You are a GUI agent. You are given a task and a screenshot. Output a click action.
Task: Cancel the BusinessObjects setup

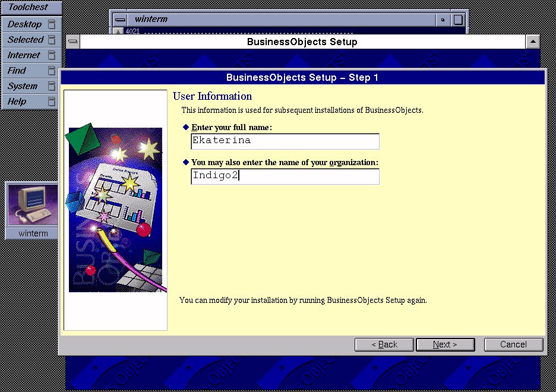click(513, 344)
